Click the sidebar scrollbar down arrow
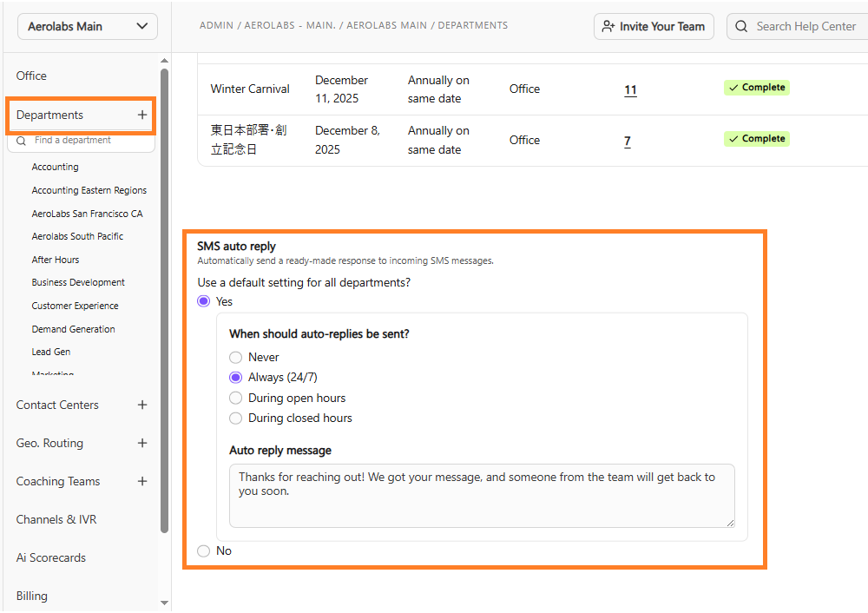Viewport: 868px width, 613px height. pos(164,603)
